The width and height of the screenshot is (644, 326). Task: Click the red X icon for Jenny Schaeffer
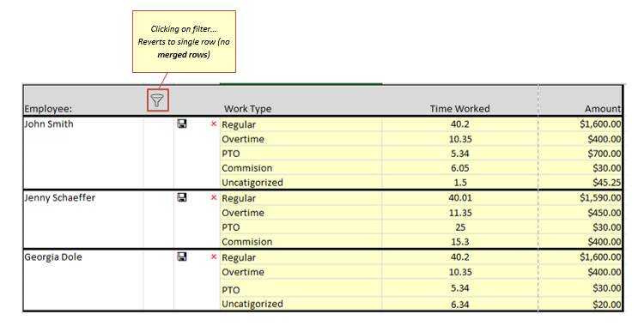pyautogui.click(x=214, y=197)
